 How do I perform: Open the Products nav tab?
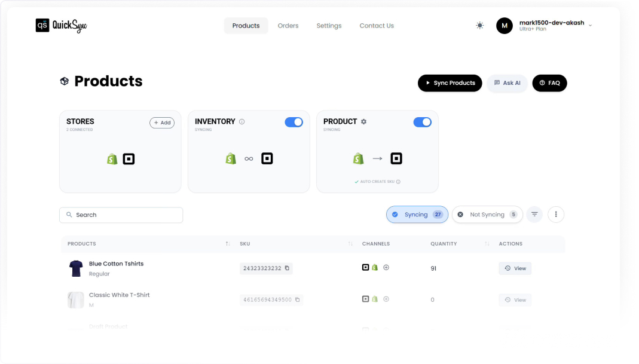(246, 26)
